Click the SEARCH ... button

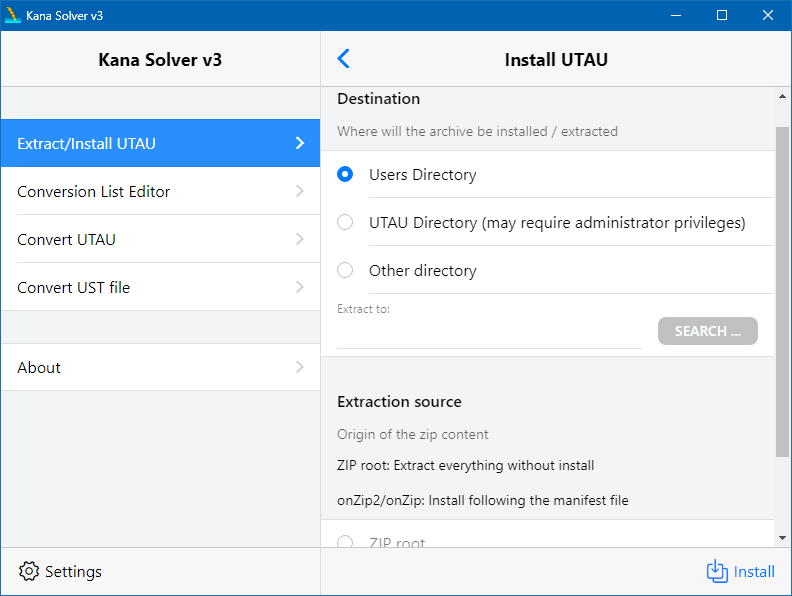pos(708,331)
